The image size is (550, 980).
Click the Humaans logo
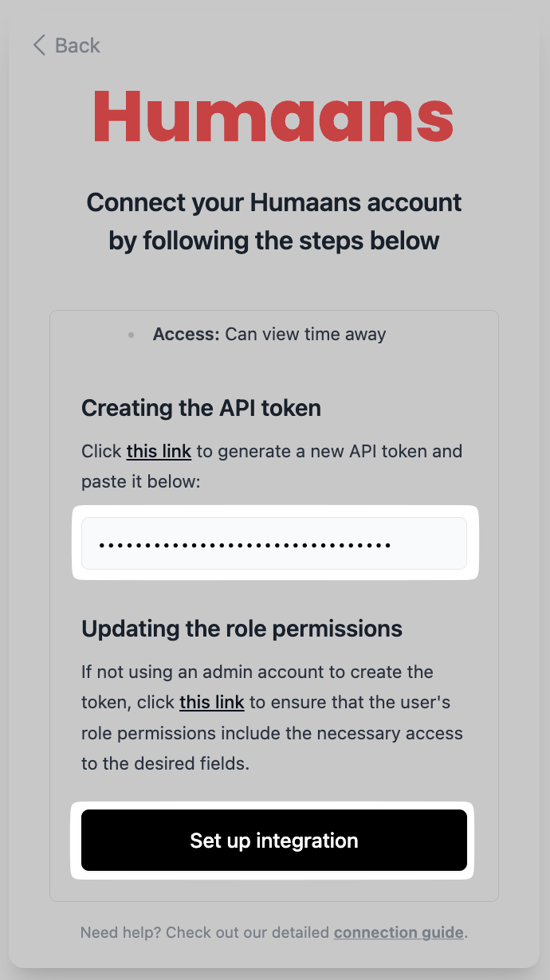(273, 118)
